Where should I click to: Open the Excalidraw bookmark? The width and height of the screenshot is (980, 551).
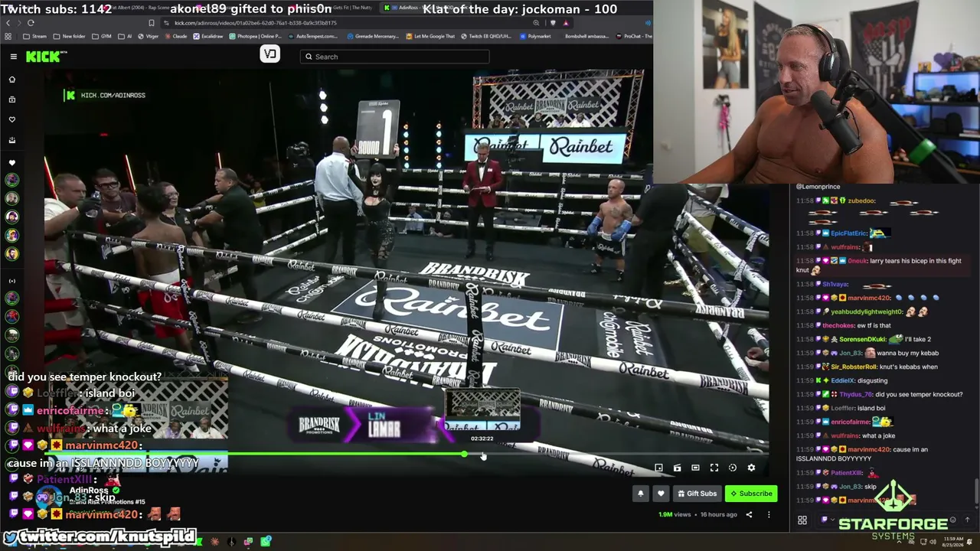(208, 36)
